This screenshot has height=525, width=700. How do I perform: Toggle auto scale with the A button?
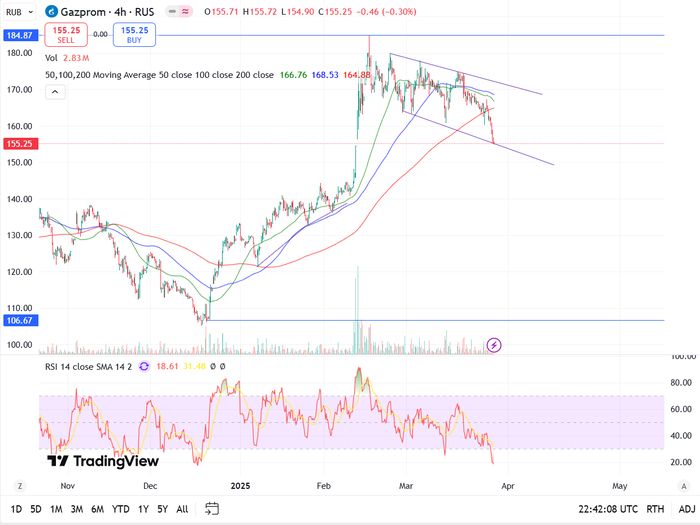(684, 486)
